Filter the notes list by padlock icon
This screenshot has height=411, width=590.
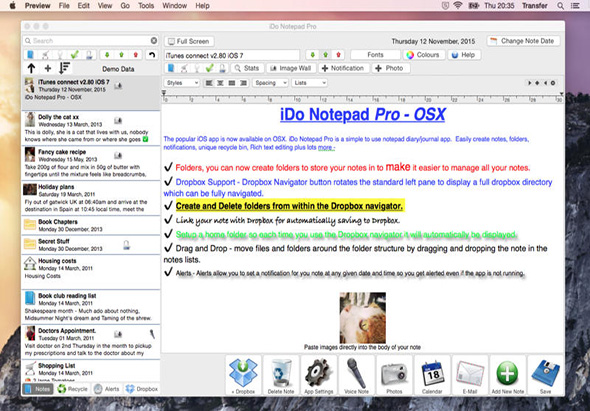[x=89, y=55]
